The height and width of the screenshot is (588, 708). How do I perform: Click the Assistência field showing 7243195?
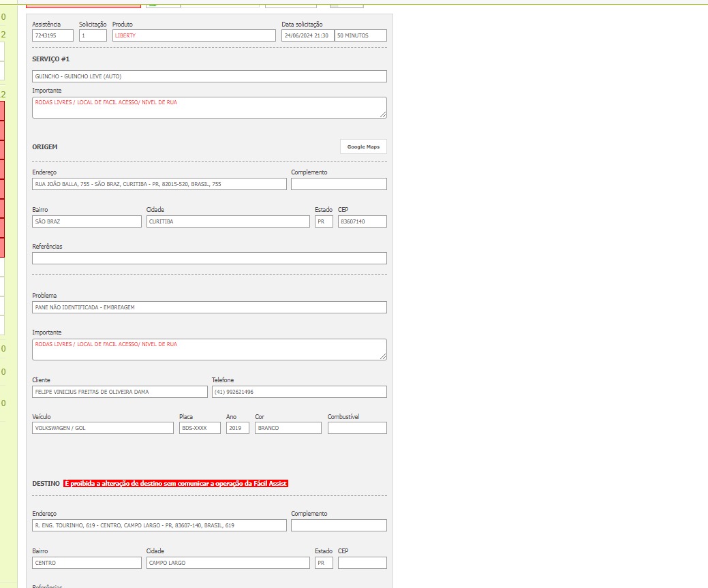pyautogui.click(x=53, y=35)
